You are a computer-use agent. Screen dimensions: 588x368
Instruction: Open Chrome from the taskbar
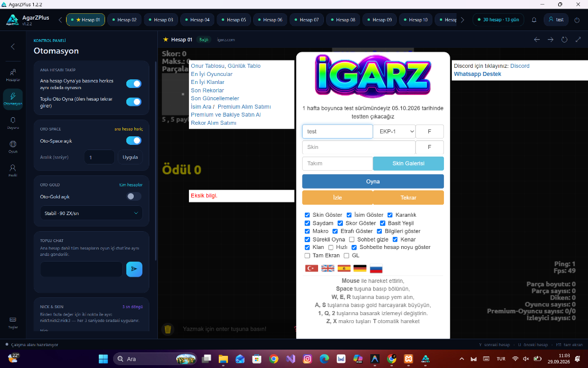[x=274, y=359]
